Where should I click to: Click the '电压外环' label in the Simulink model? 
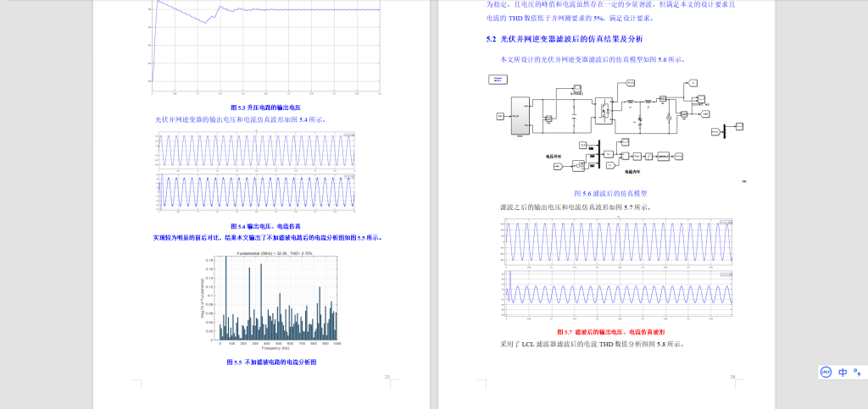point(554,157)
